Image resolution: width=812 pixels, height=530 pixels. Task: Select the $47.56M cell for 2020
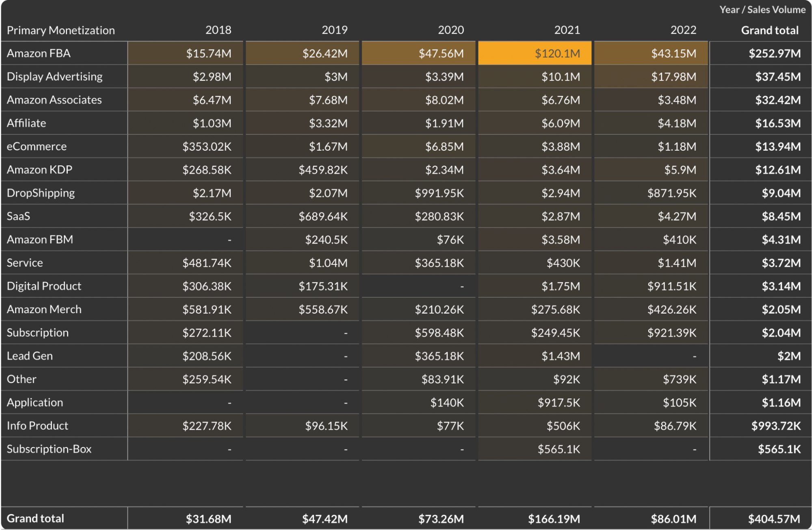point(441,54)
